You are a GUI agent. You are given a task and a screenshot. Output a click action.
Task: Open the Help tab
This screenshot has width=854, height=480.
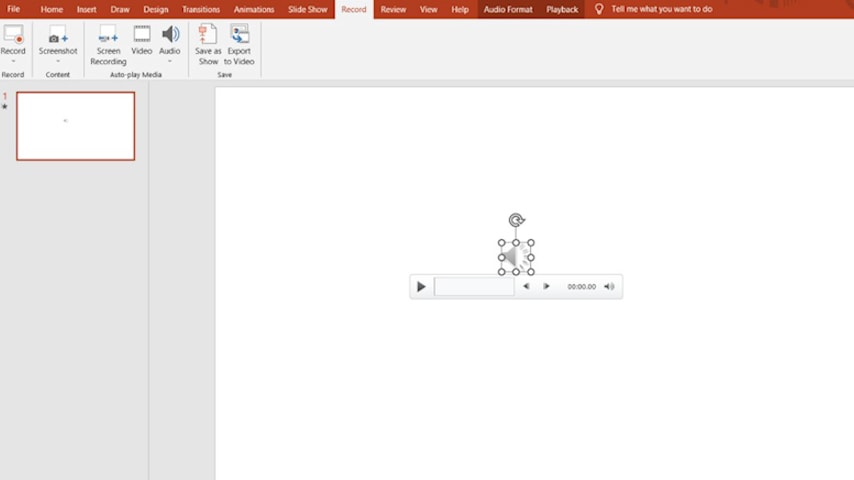(x=460, y=9)
